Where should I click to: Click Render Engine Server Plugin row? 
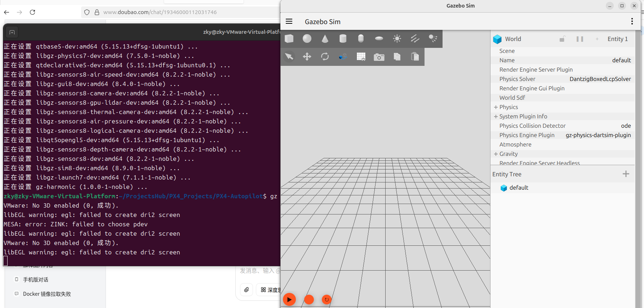(x=563, y=70)
